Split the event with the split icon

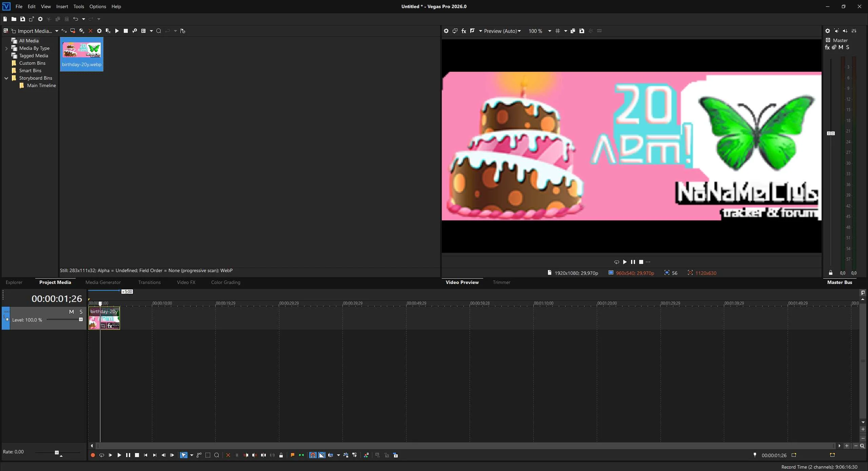click(x=263, y=455)
